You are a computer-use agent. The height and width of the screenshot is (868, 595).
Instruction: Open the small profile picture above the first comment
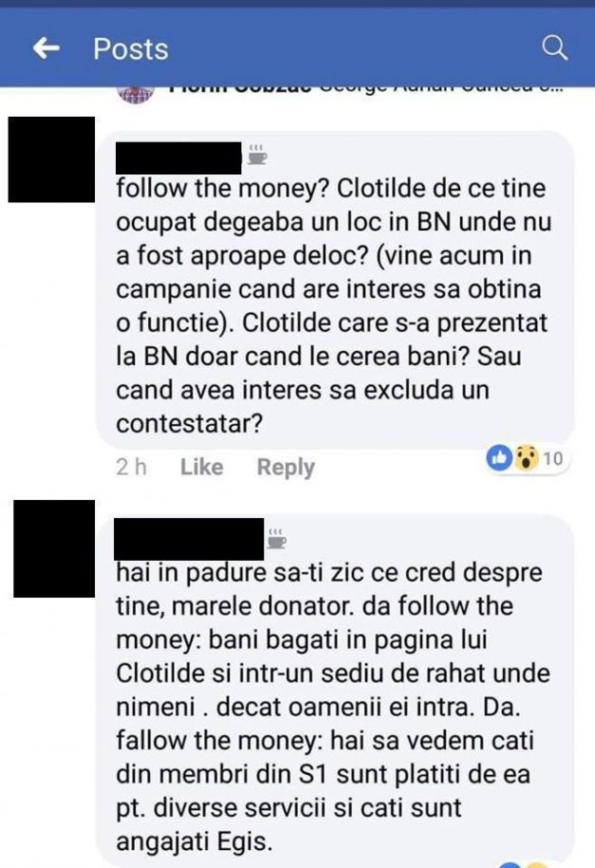tap(136, 95)
